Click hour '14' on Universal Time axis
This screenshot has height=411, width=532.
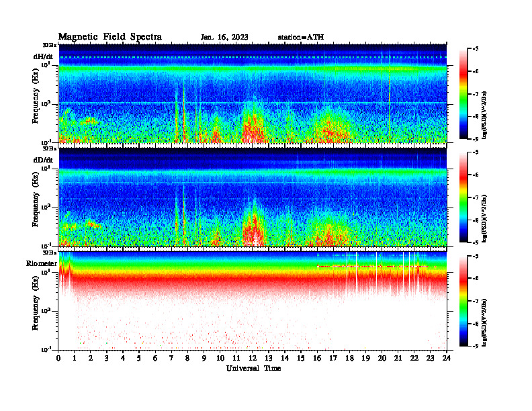[285, 358]
